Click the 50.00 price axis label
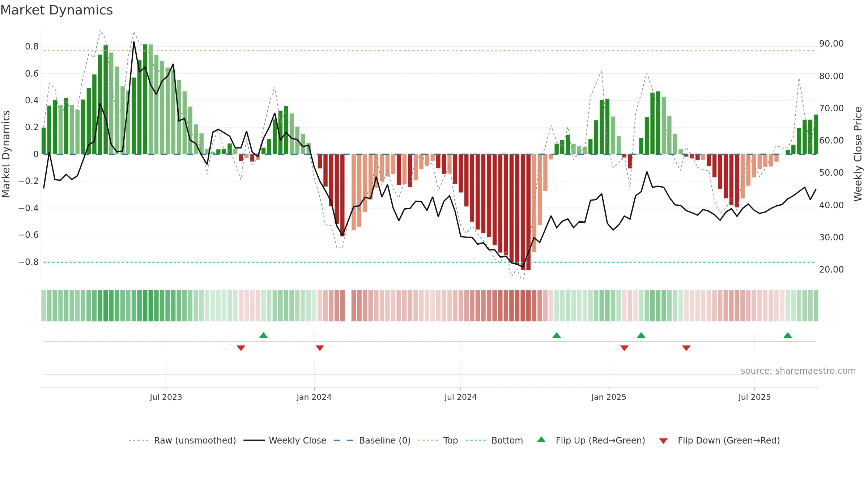The height and width of the screenshot is (488, 868). pos(831,173)
